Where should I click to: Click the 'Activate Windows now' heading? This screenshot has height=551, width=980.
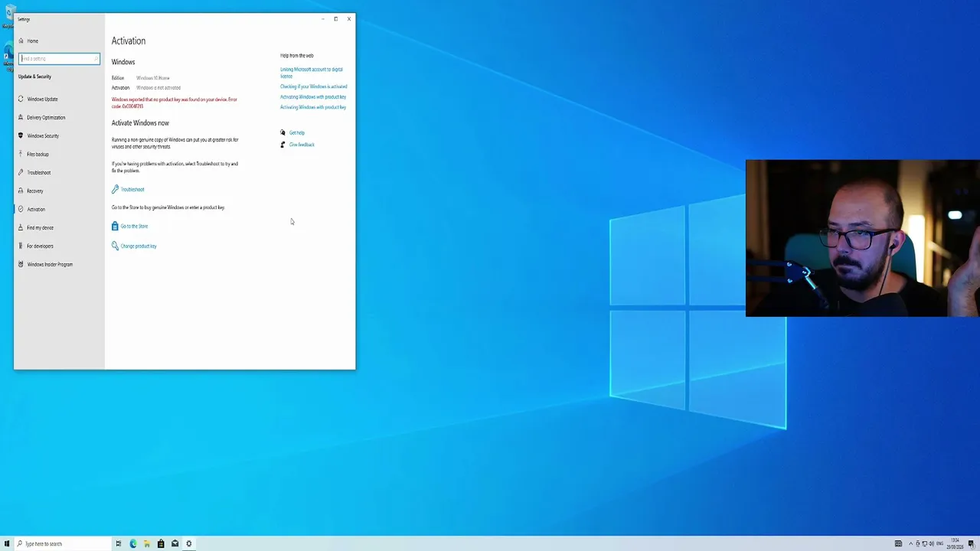click(x=140, y=122)
